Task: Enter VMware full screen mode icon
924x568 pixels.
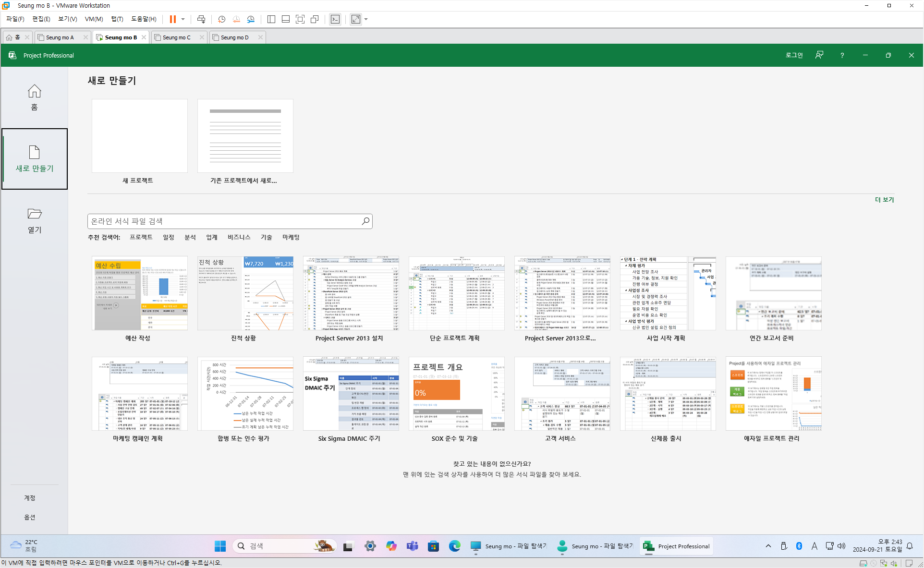Action: coord(300,19)
